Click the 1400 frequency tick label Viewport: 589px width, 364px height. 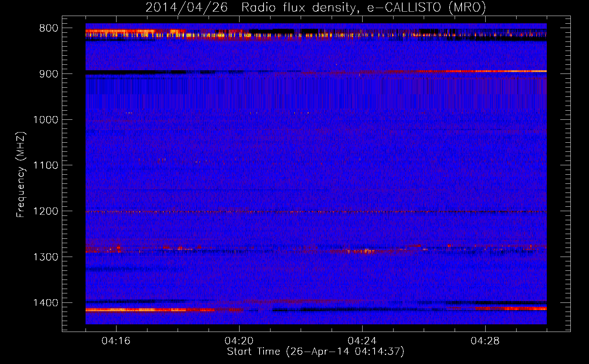pyautogui.click(x=46, y=303)
